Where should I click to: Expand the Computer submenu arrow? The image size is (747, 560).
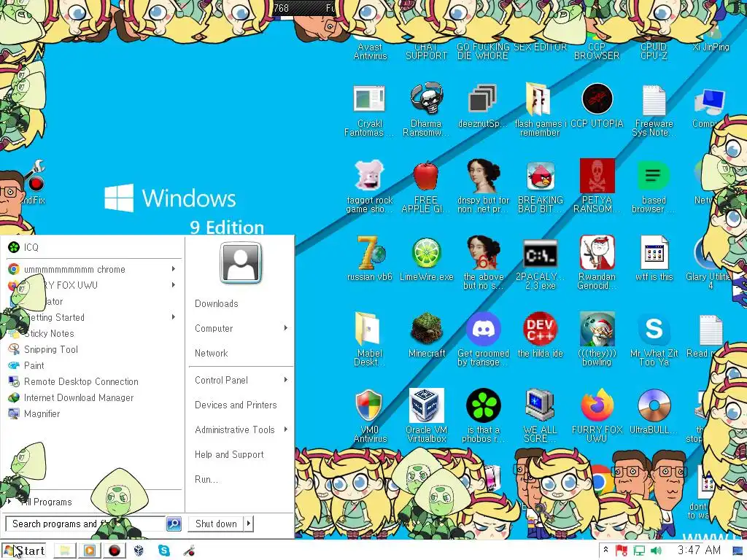pos(286,328)
